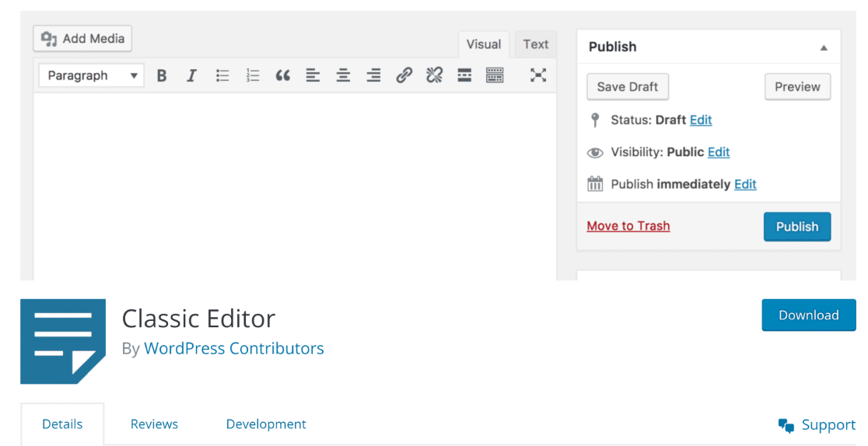The height and width of the screenshot is (446, 868).
Task: Enter distraction-free fullscreen mode
Action: pyautogui.click(x=538, y=75)
